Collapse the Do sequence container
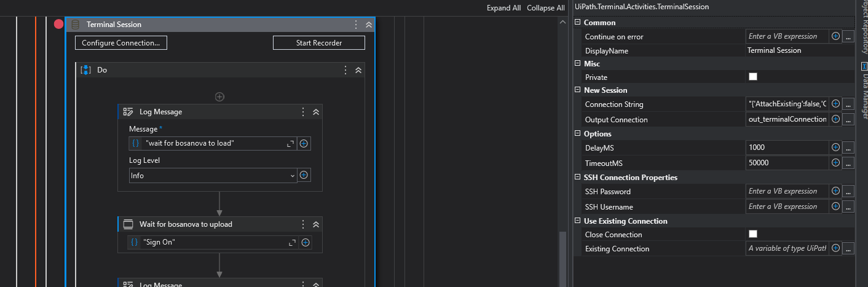 pyautogui.click(x=358, y=70)
